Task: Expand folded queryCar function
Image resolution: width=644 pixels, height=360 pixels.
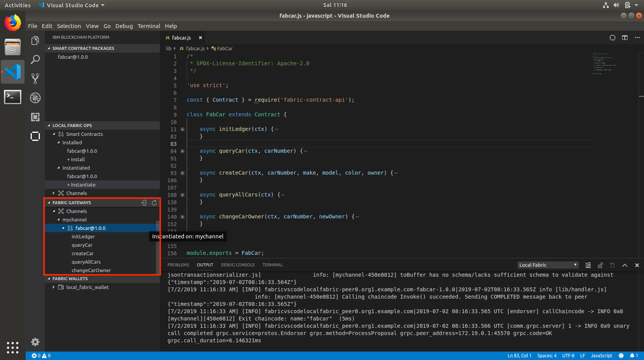Action: 182,151
